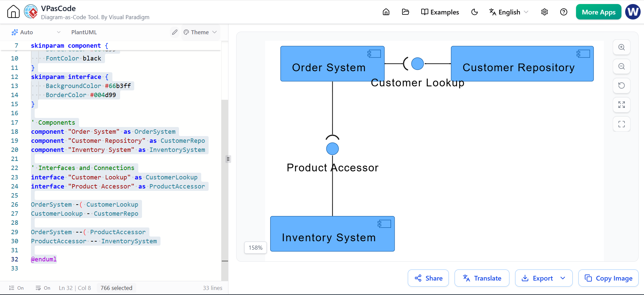Image resolution: width=644 pixels, height=295 pixels.
Task: Open the Examples menu
Action: 440,12
